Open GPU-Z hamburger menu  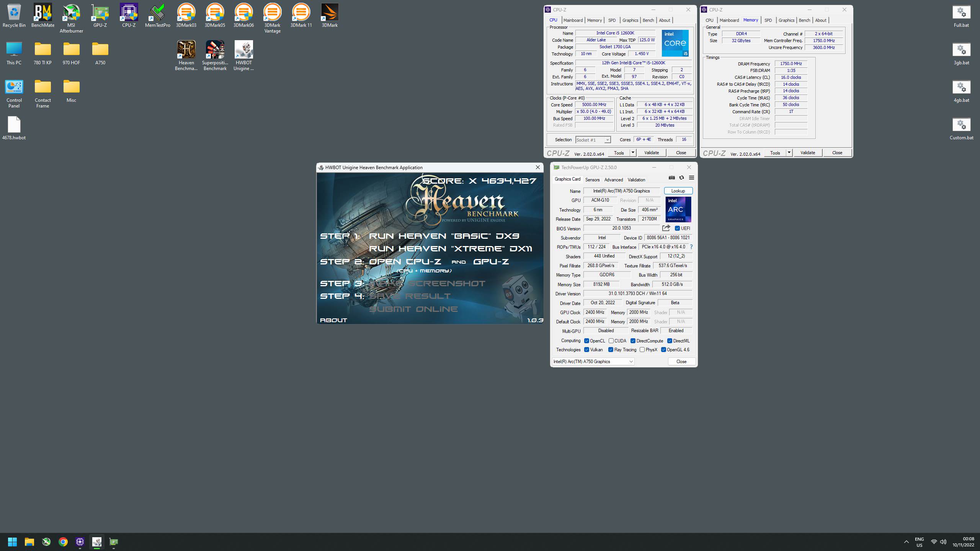coord(691,178)
